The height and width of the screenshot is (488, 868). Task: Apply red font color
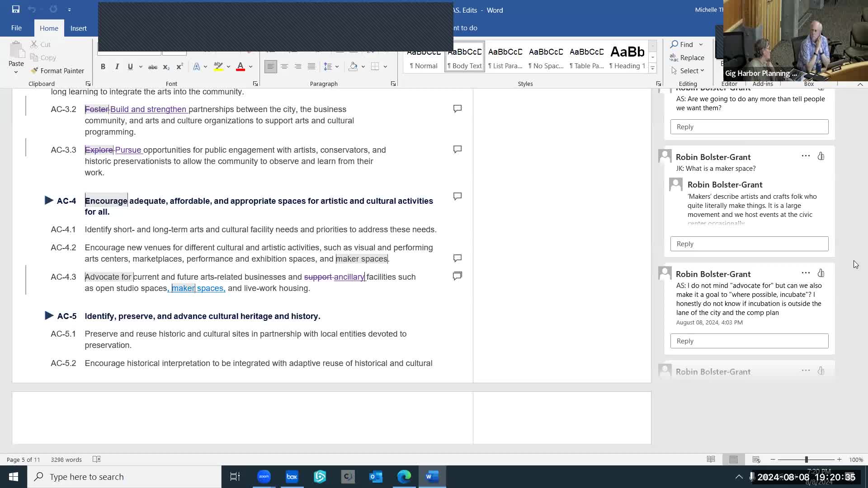tap(241, 66)
